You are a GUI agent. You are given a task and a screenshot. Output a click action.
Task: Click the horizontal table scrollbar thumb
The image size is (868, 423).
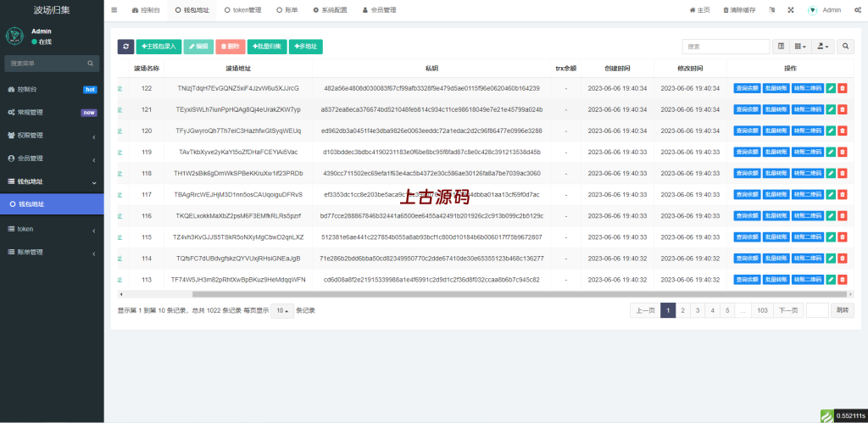(520, 294)
